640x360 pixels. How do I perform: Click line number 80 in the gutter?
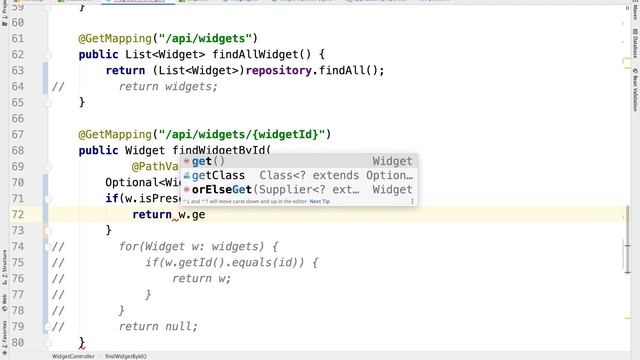click(x=18, y=342)
